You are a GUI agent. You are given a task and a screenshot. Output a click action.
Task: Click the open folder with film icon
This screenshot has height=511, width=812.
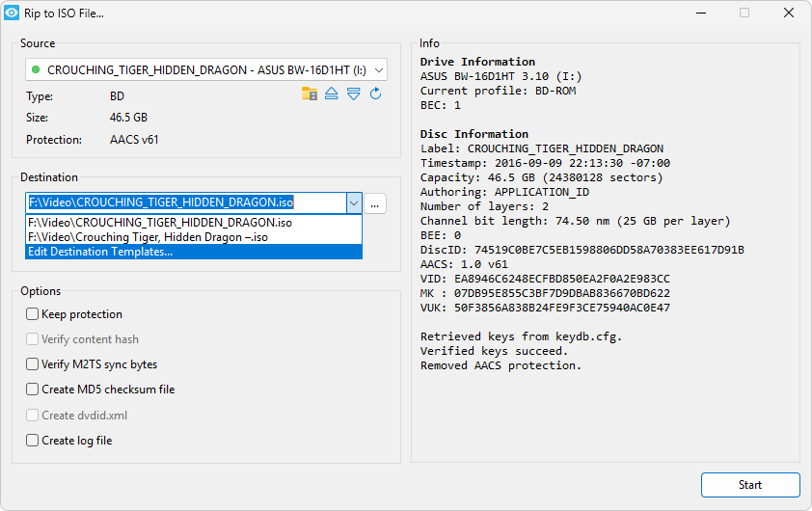(310, 94)
